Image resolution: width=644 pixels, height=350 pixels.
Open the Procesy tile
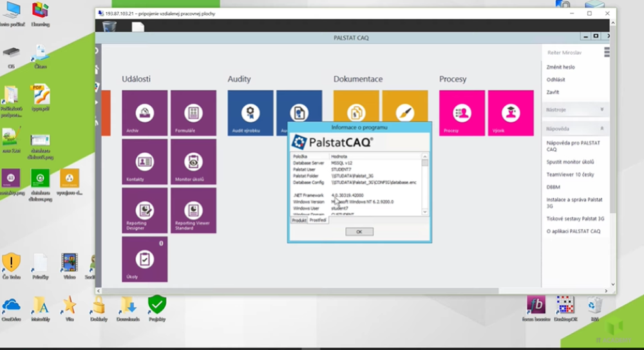coord(462,113)
